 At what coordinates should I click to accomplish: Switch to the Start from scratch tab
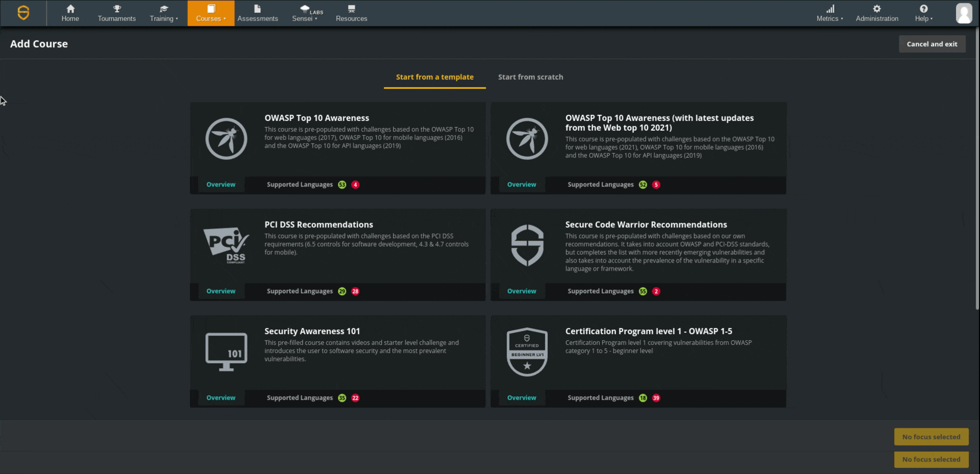click(x=530, y=77)
